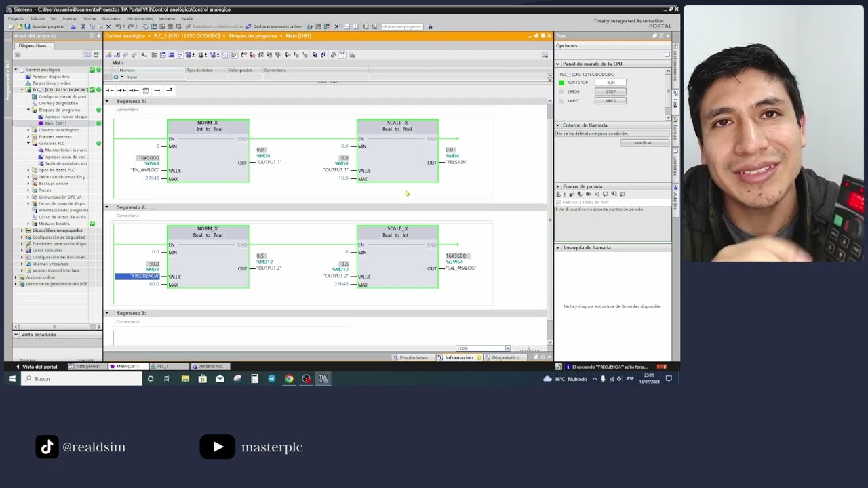Open the Edición menu

(x=37, y=18)
